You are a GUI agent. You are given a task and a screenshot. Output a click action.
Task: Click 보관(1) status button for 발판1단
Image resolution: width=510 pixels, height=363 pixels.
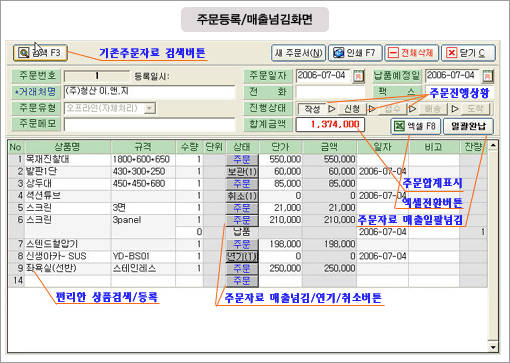pos(242,172)
